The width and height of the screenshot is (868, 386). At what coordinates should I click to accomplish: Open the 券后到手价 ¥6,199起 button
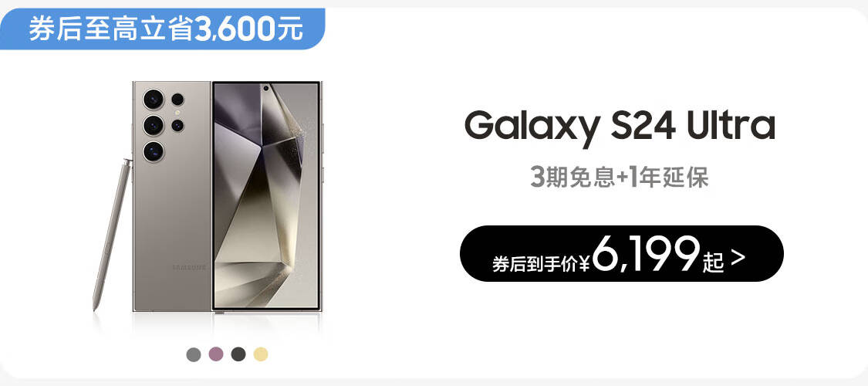622,254
